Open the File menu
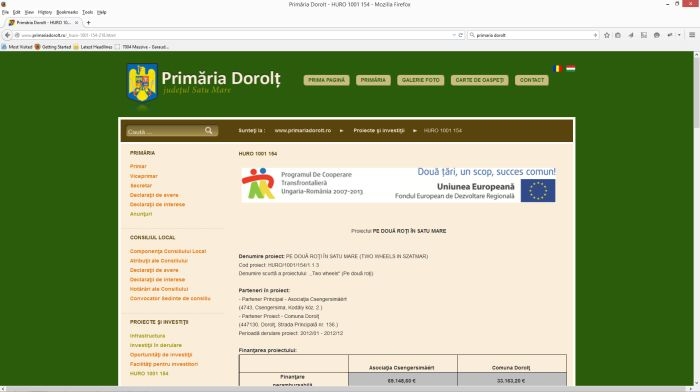 [x=5, y=12]
